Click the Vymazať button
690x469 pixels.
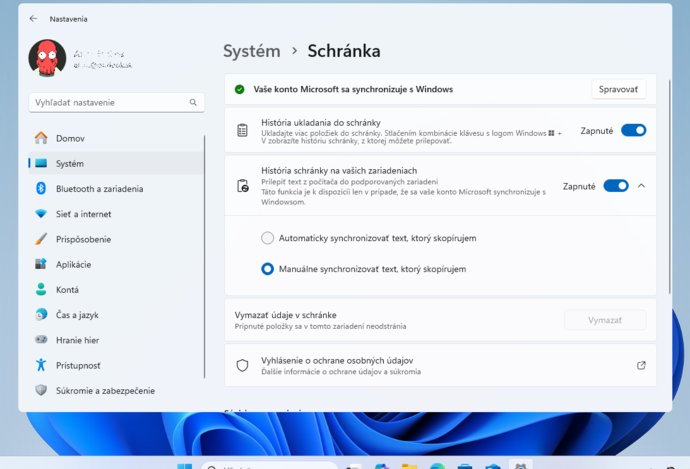coord(605,320)
